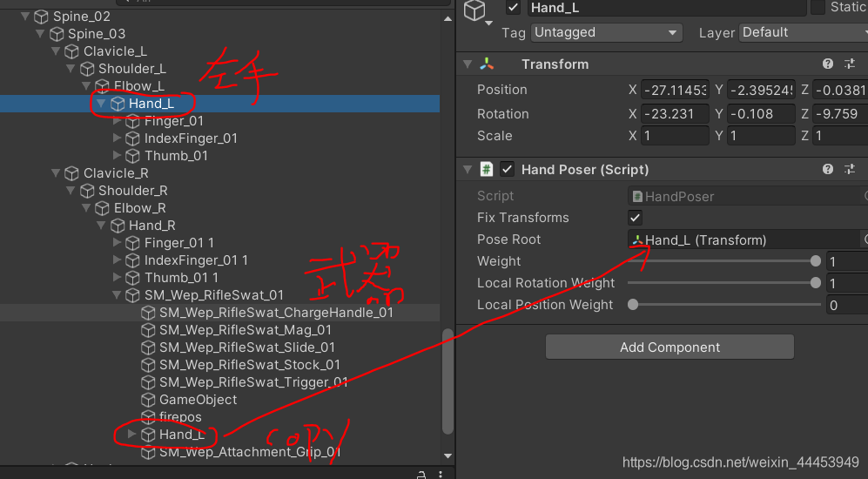Select Finger_01 under Hand_L
The height and width of the screenshot is (479, 868).
174,121
